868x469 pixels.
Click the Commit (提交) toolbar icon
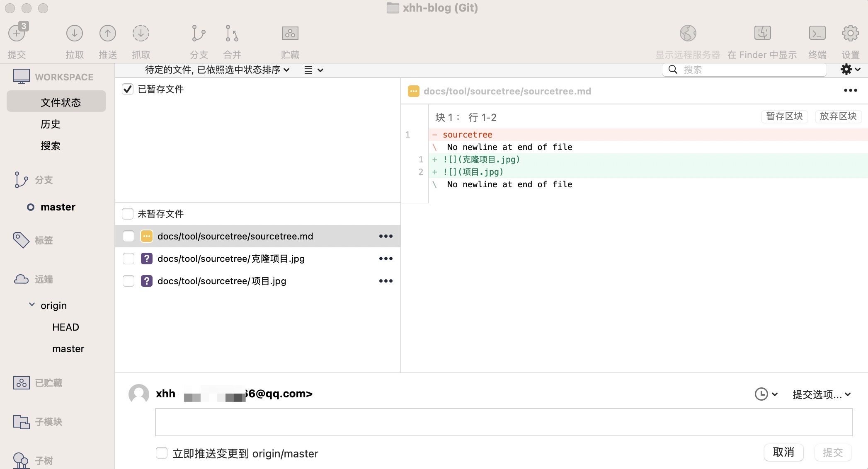point(17,33)
